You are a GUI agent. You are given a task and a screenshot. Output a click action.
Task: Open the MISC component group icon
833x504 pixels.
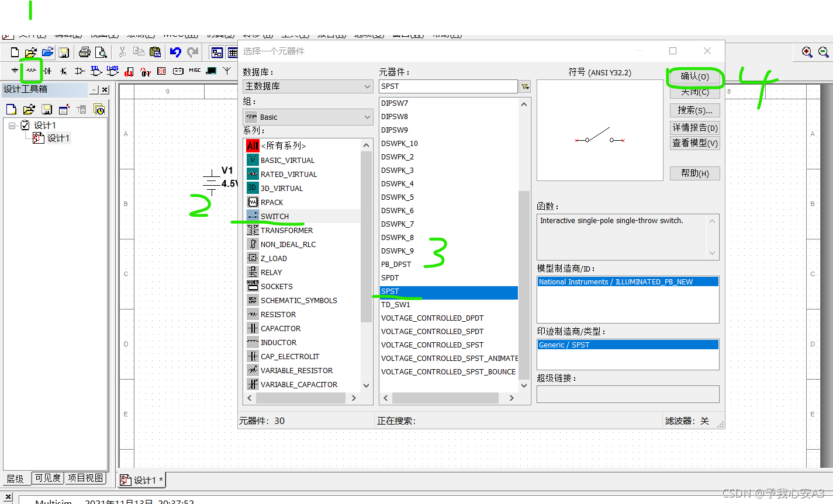pyautogui.click(x=195, y=71)
